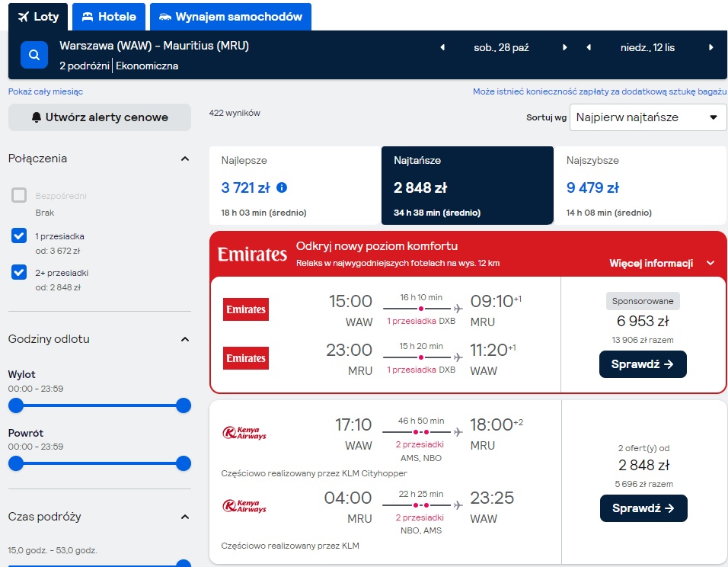Click the NBO, AMS layover airports text
728x567 pixels.
pos(420,530)
